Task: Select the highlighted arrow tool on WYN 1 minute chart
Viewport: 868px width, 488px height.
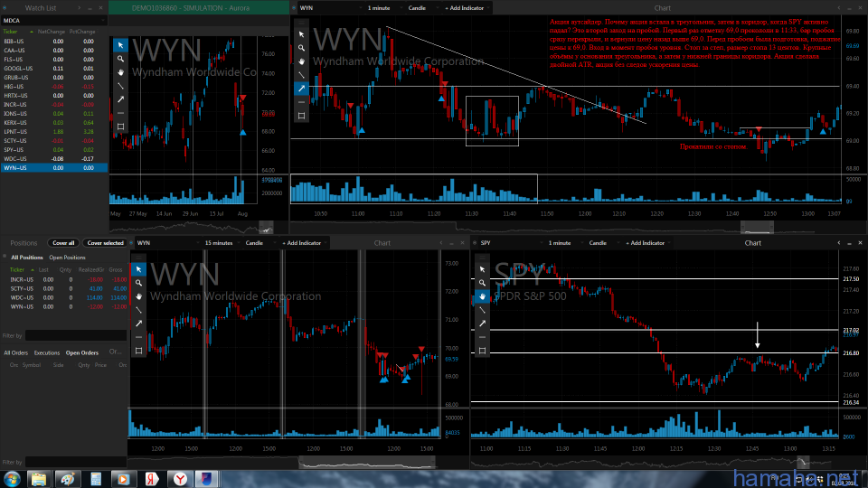Action: pos(301,89)
